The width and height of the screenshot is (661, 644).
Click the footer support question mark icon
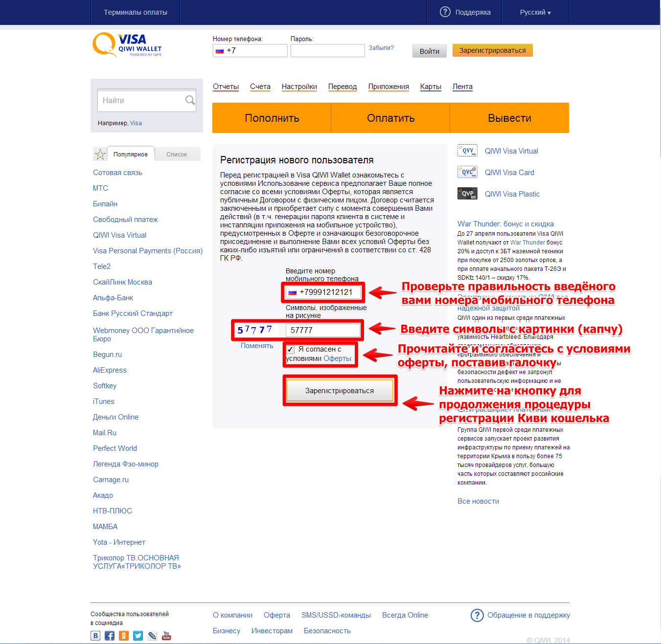477,615
